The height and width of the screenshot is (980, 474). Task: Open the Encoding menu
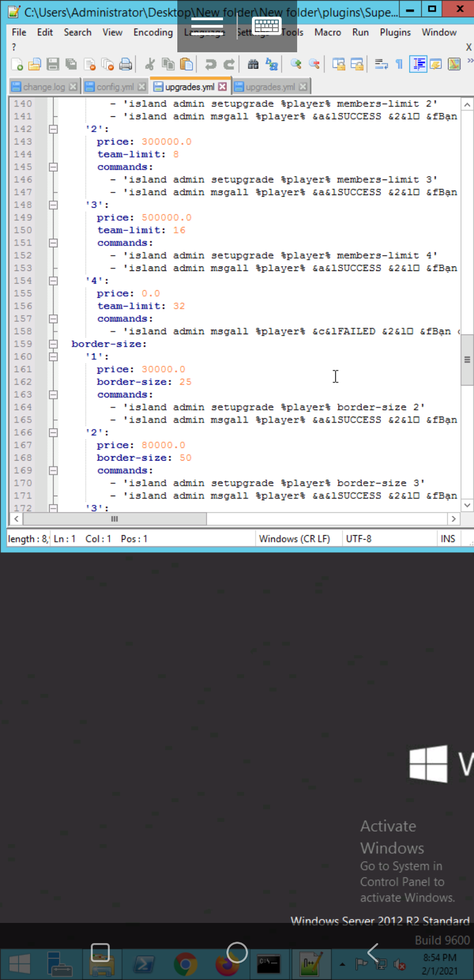(153, 32)
